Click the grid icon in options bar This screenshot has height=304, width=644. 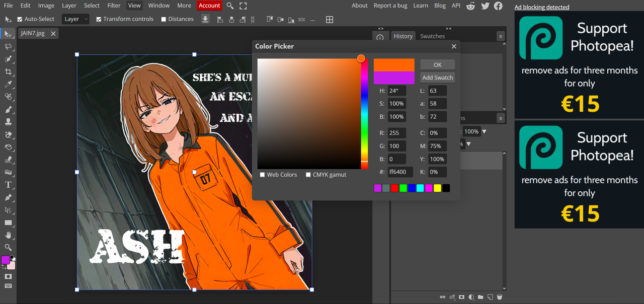pyautogui.click(x=330, y=19)
